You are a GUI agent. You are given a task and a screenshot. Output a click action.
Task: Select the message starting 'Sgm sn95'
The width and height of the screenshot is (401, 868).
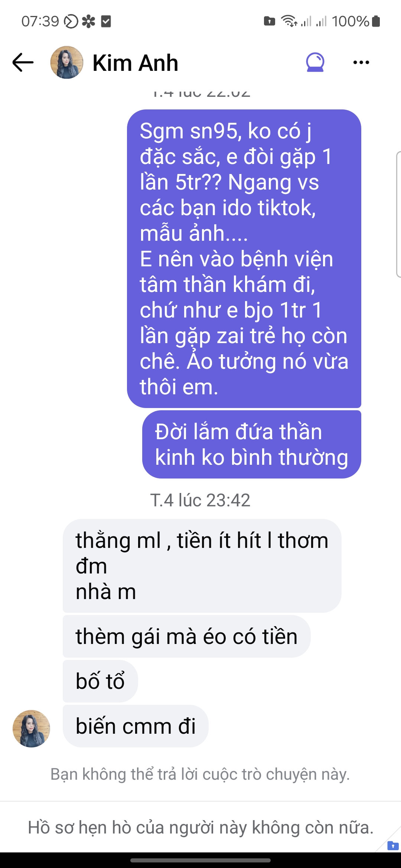tap(244, 259)
